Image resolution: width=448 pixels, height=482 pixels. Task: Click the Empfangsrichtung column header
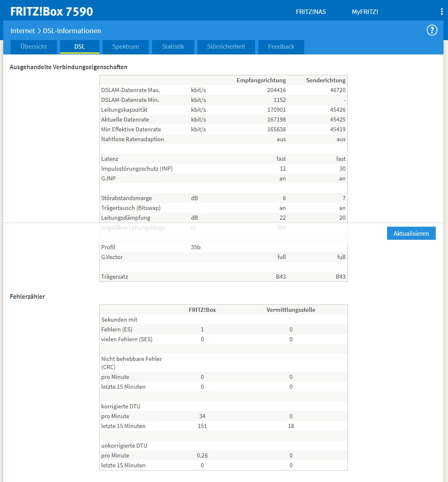click(x=261, y=80)
